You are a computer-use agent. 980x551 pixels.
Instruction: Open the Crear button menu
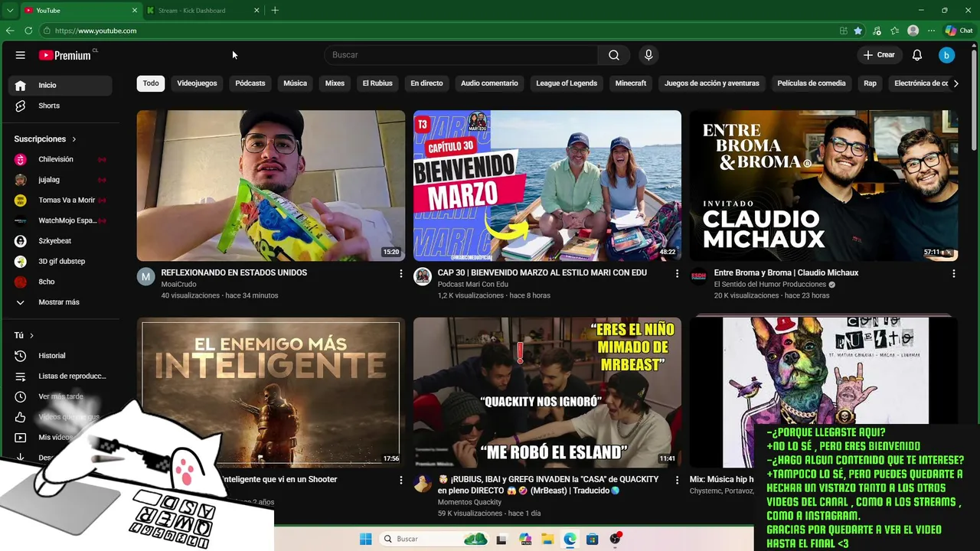879,55
